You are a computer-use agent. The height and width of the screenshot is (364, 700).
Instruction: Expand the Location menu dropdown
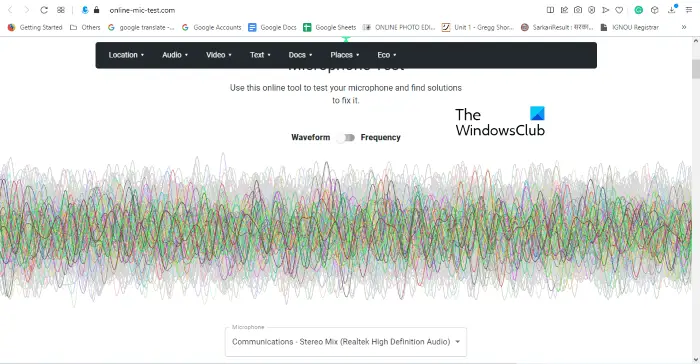coord(126,55)
